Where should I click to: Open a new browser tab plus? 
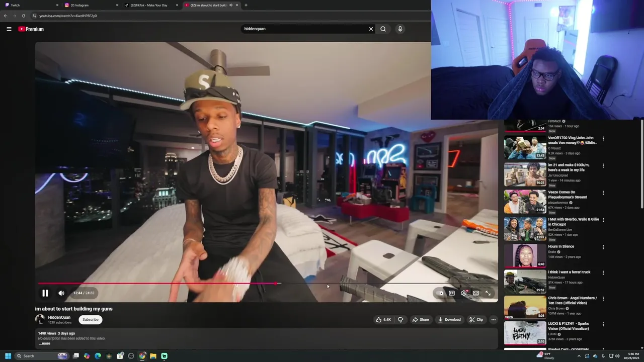tap(246, 5)
